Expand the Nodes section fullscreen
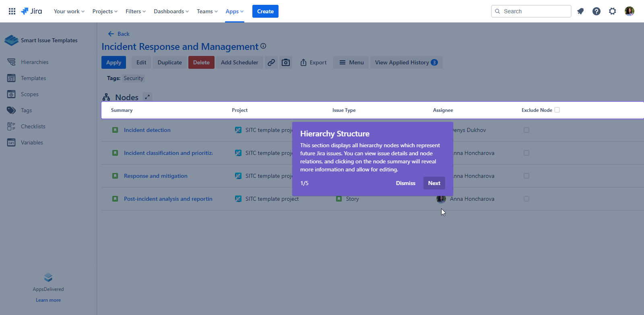The height and width of the screenshot is (315, 644). pyautogui.click(x=147, y=97)
